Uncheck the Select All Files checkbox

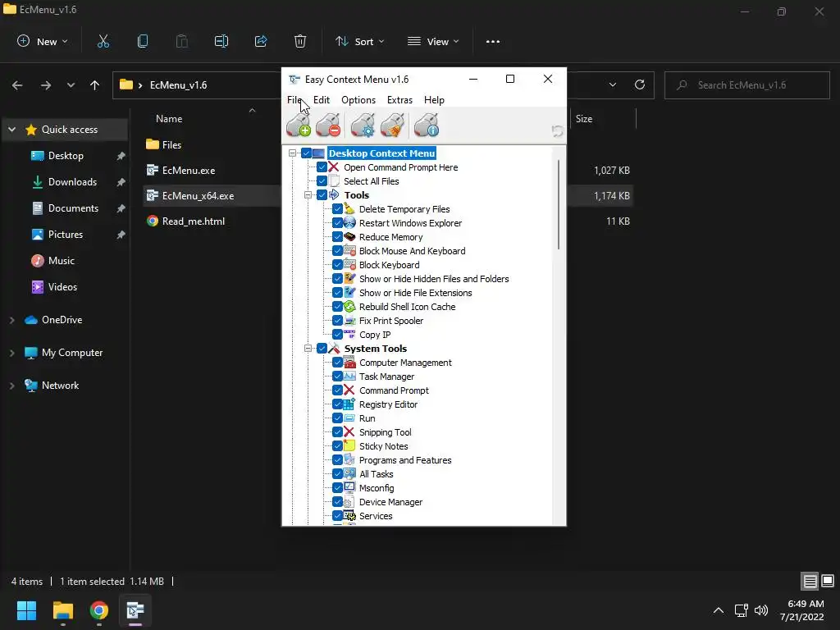click(x=322, y=181)
